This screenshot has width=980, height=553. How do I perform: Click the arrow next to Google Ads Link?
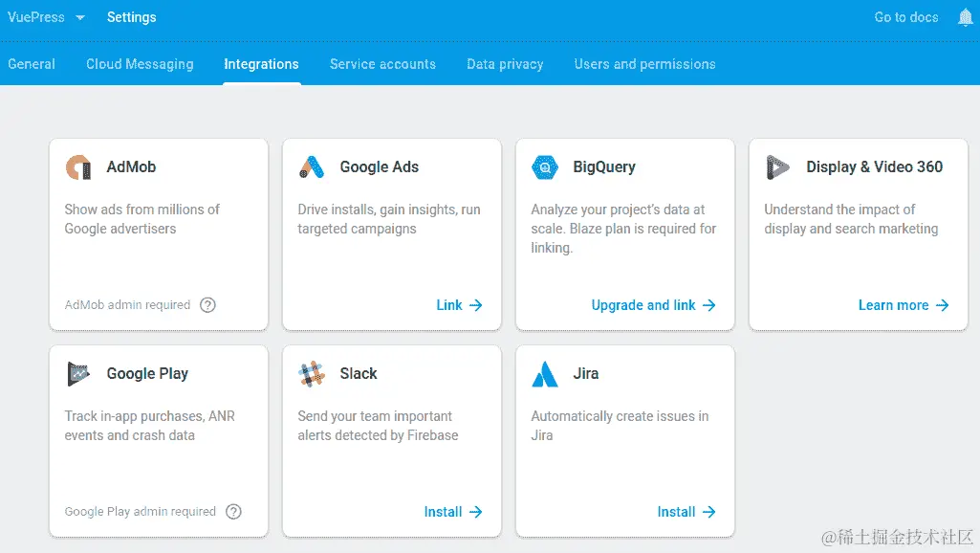tap(475, 305)
